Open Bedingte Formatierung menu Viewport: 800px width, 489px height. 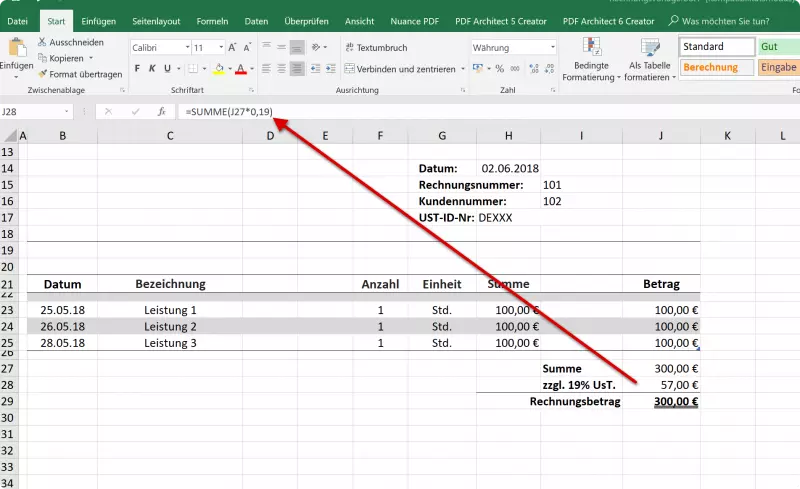(x=591, y=59)
